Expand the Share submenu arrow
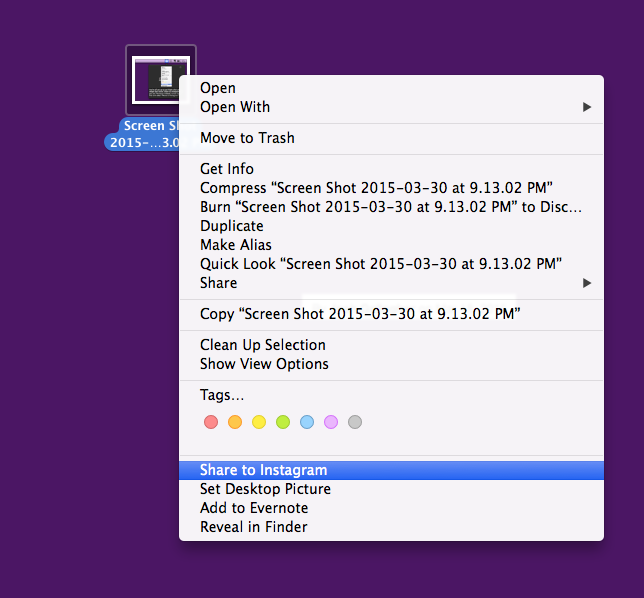644x598 pixels. 587,283
